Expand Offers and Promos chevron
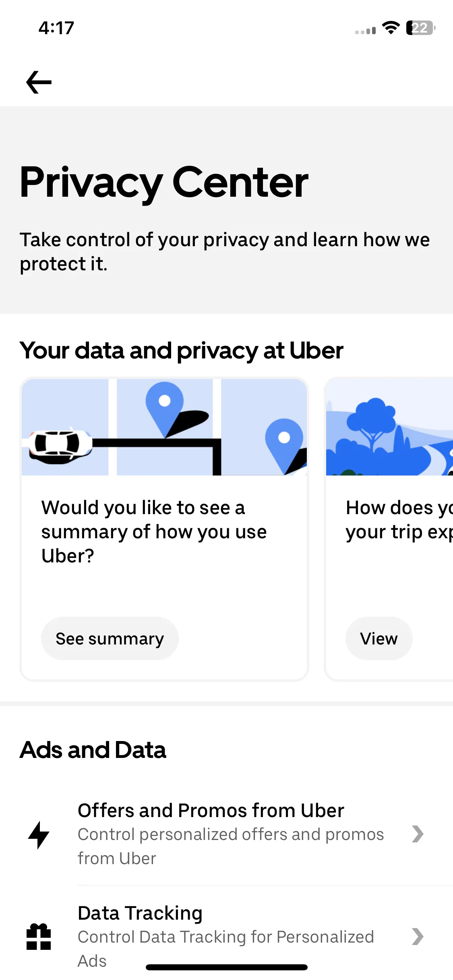 (x=418, y=834)
